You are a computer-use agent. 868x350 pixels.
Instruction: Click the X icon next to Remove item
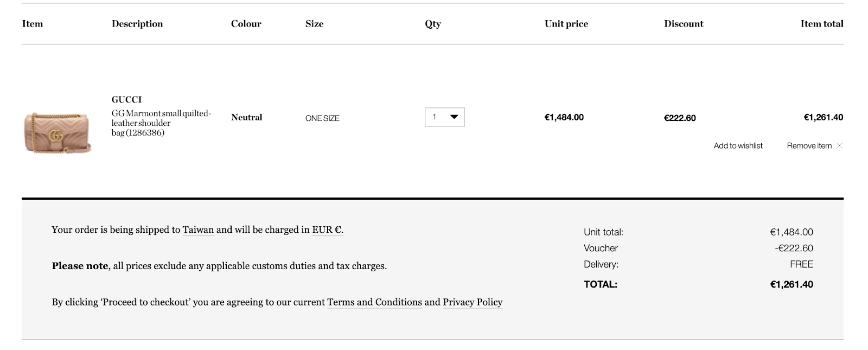(839, 145)
